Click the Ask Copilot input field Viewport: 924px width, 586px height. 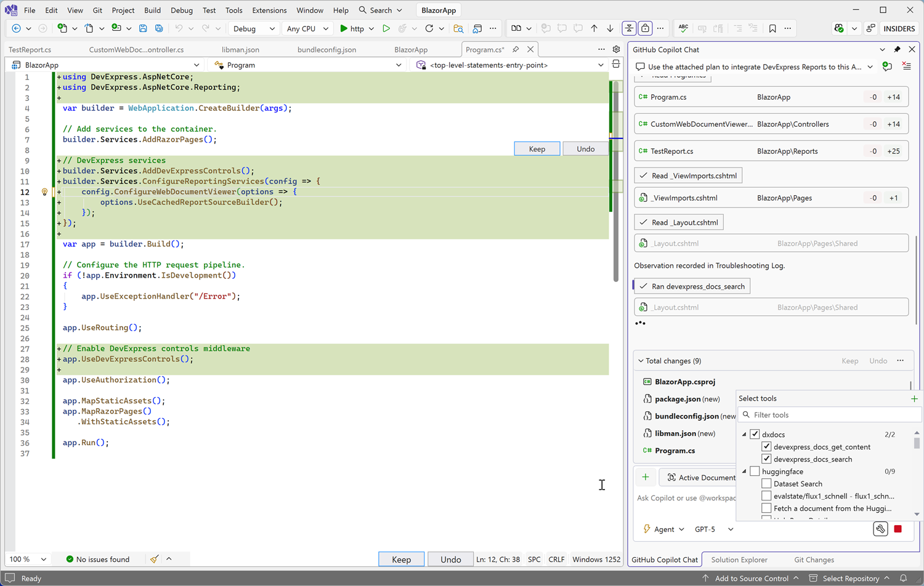[684, 497]
